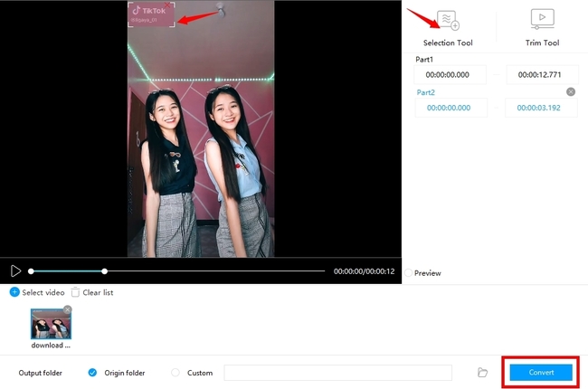Click the timeline start handle

pos(31,271)
